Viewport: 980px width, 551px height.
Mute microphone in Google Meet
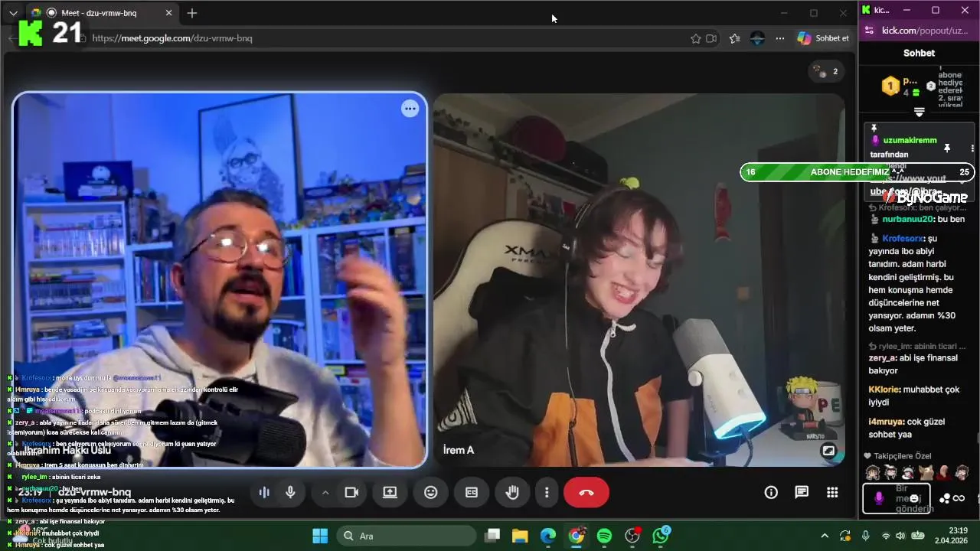pyautogui.click(x=290, y=492)
